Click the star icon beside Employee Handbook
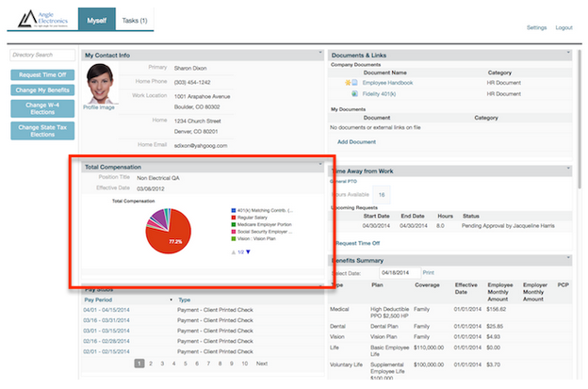 click(348, 83)
